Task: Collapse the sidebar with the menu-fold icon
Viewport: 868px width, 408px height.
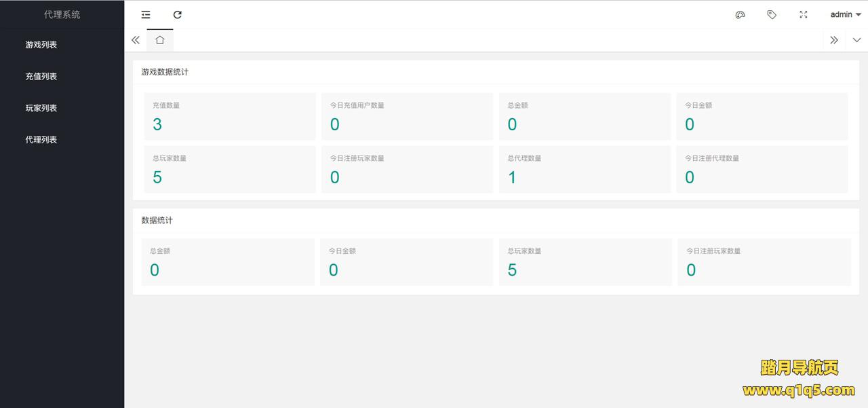Action: coord(146,14)
